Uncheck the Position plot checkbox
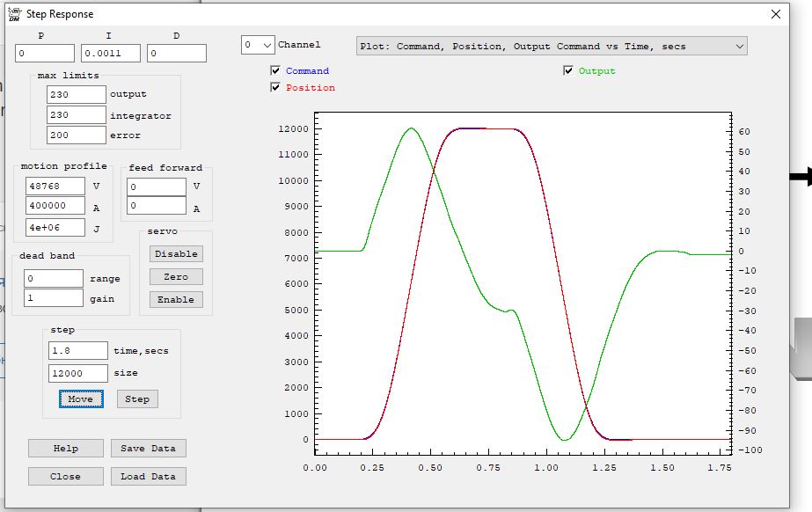The width and height of the screenshot is (812, 512). 275,88
